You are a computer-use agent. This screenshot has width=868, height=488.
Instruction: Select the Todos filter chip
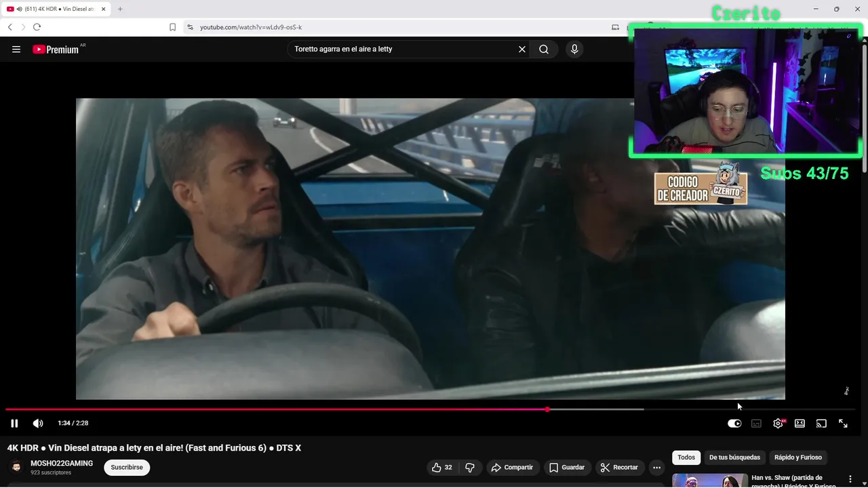coord(686,457)
